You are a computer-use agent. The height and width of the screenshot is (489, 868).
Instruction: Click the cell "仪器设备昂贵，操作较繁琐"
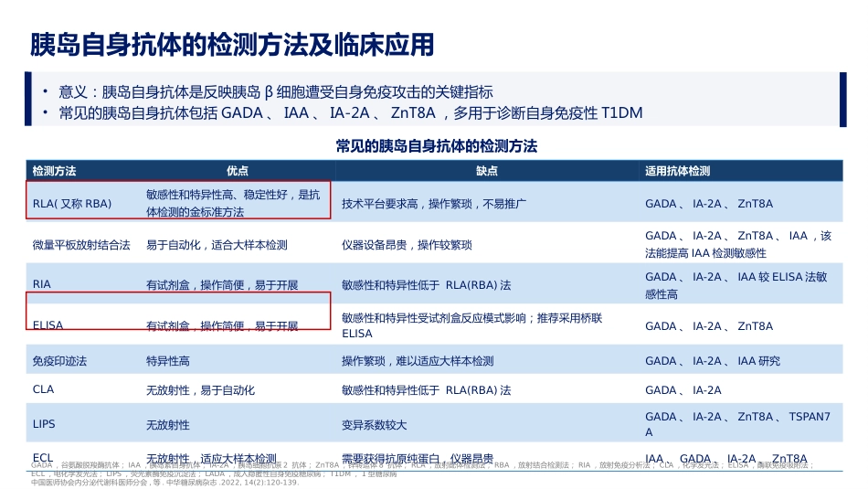tap(407, 245)
